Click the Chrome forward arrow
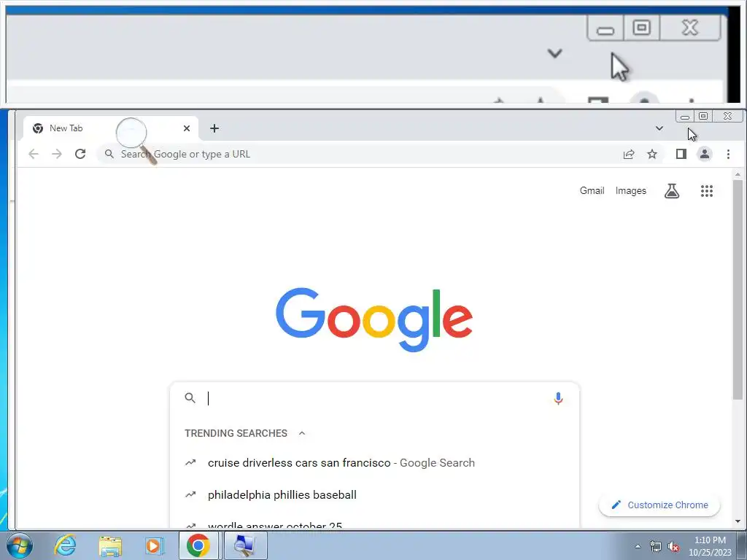Screen dimensions: 747x560 point(57,154)
